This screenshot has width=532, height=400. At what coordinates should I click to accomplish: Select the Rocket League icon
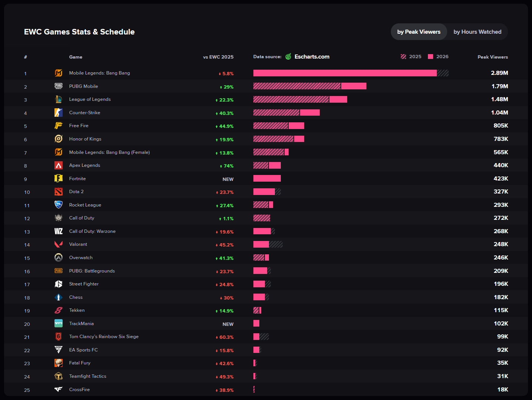coord(59,205)
